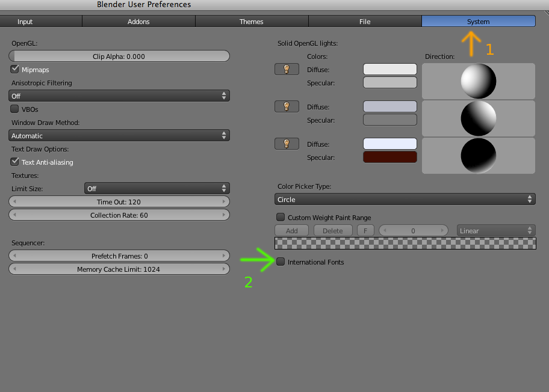Click the F button beside Delete
This screenshot has height=392, width=549.
click(x=365, y=231)
